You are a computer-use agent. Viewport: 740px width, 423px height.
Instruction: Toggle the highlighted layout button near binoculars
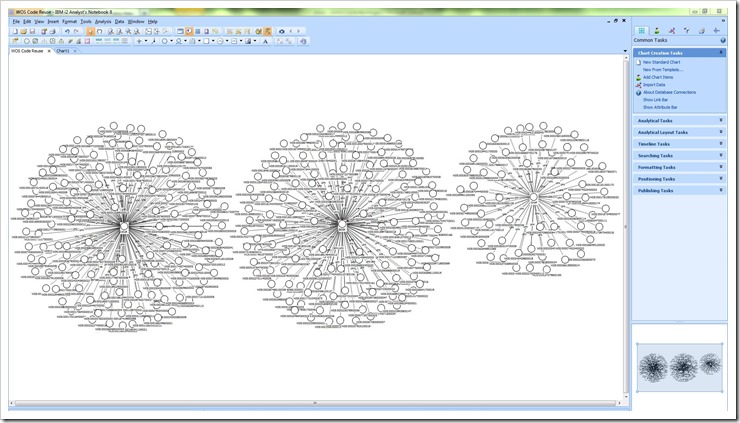click(x=268, y=32)
